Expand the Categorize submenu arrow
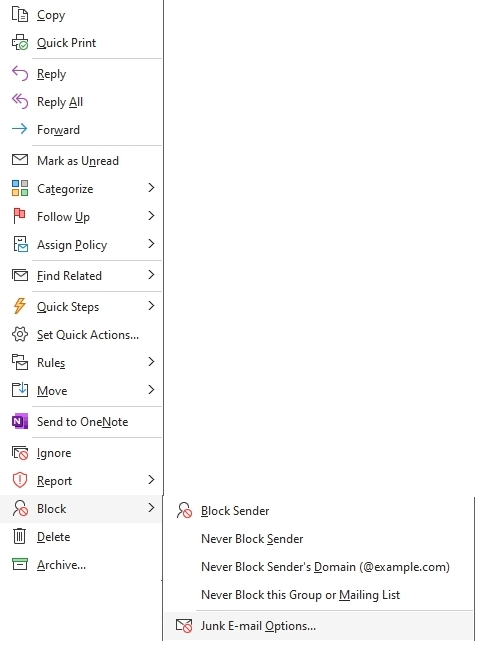Viewport: 479px width, 649px height. click(151, 188)
